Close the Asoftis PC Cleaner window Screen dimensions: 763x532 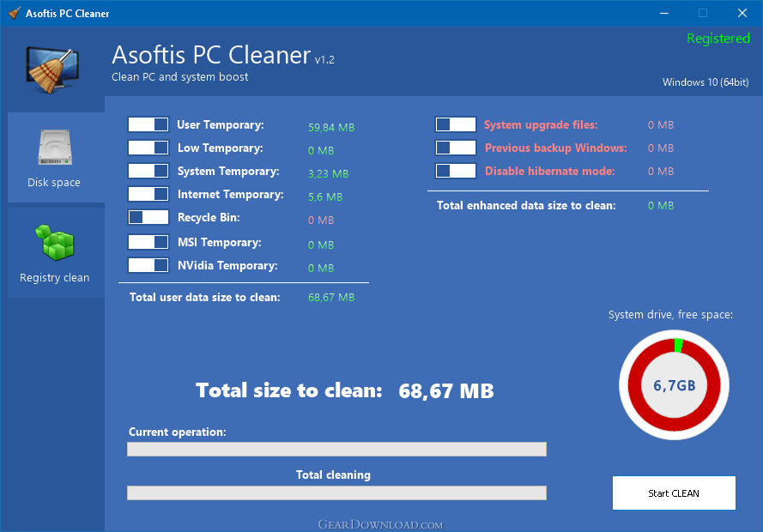(742, 13)
